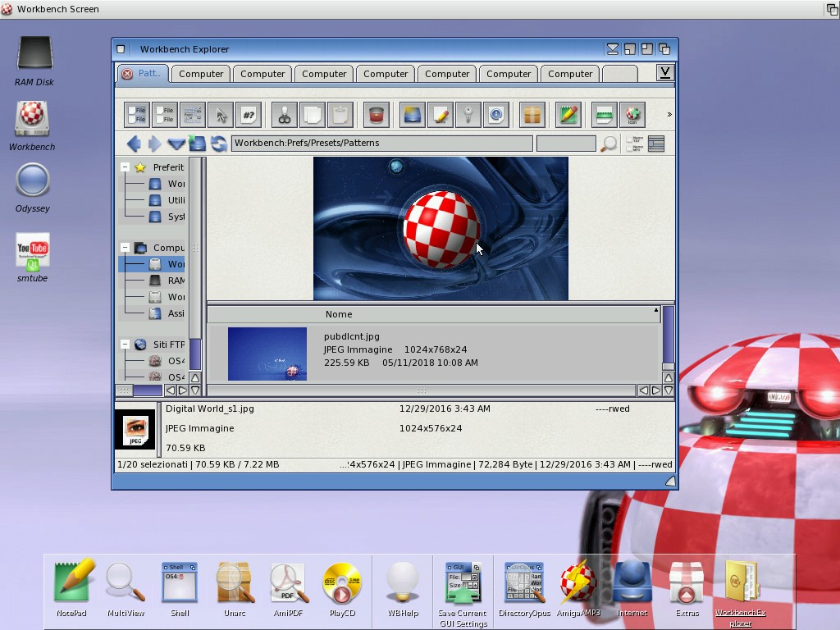
Task: Click the scissors cut icon in toolbar
Action: [x=285, y=115]
